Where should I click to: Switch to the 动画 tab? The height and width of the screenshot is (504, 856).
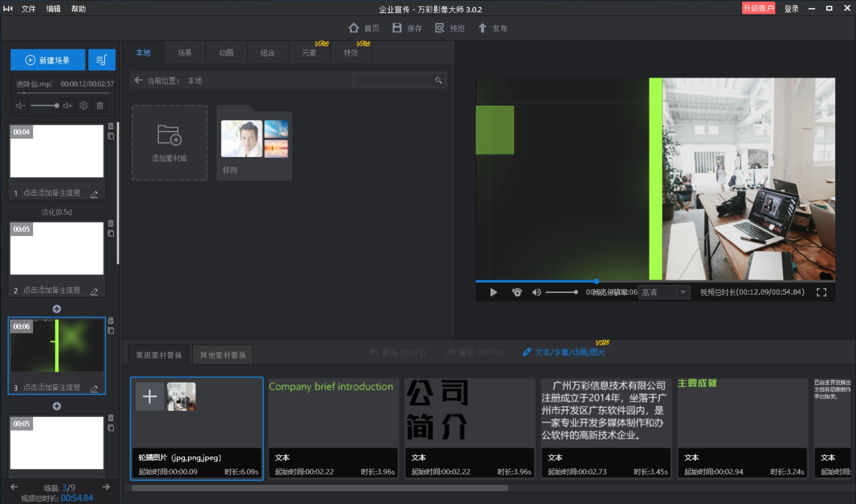click(226, 52)
